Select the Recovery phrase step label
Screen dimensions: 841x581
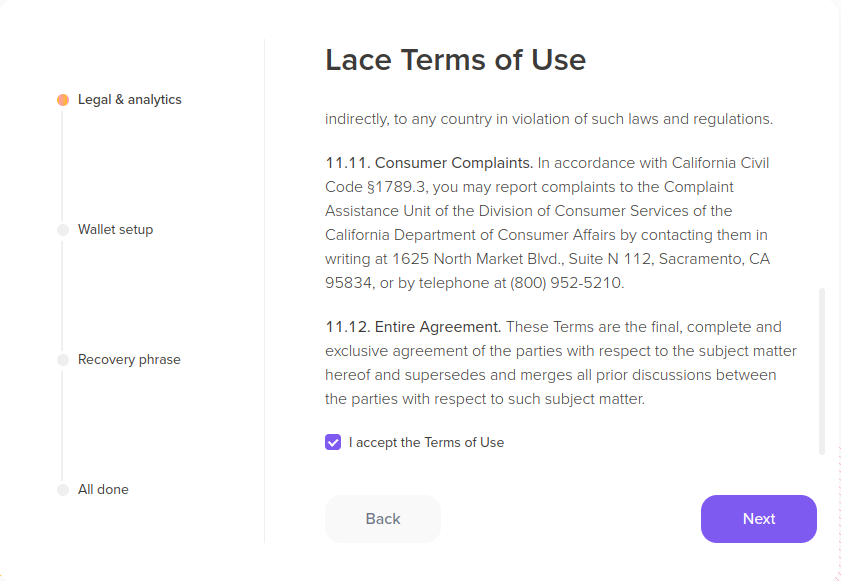pos(129,360)
